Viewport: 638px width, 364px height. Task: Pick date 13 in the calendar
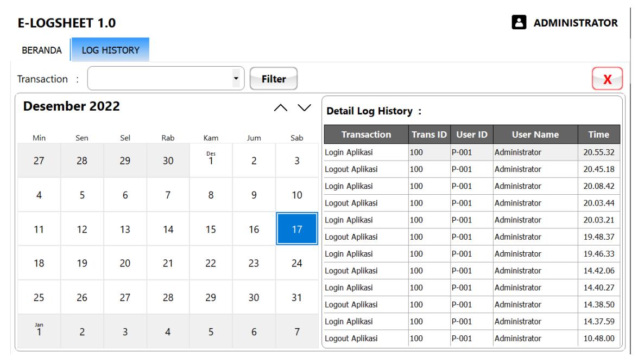(x=125, y=229)
